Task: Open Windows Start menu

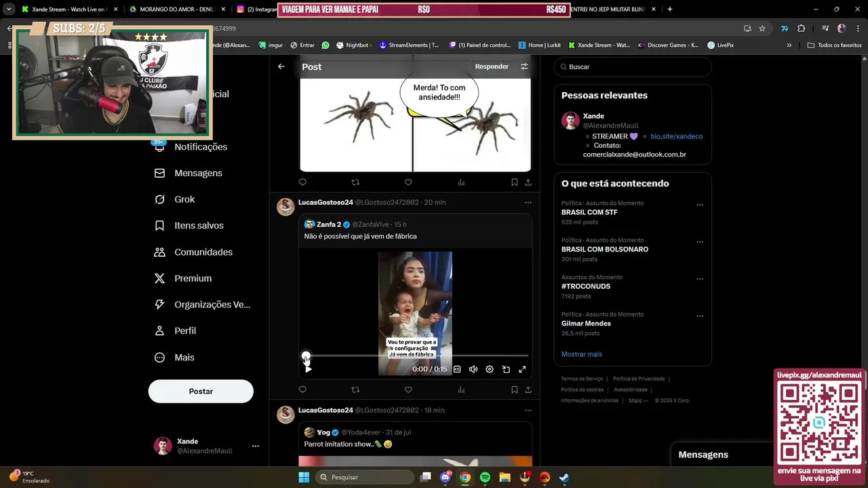Action: (x=304, y=477)
